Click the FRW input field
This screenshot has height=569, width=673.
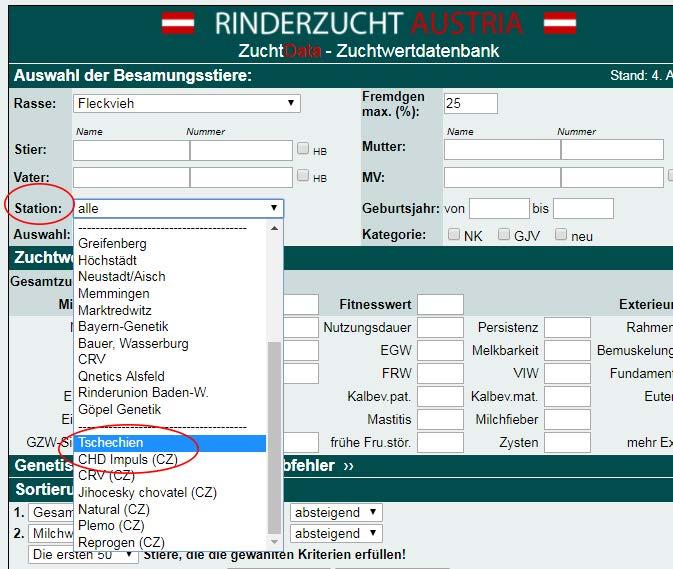pyautogui.click(x=440, y=373)
